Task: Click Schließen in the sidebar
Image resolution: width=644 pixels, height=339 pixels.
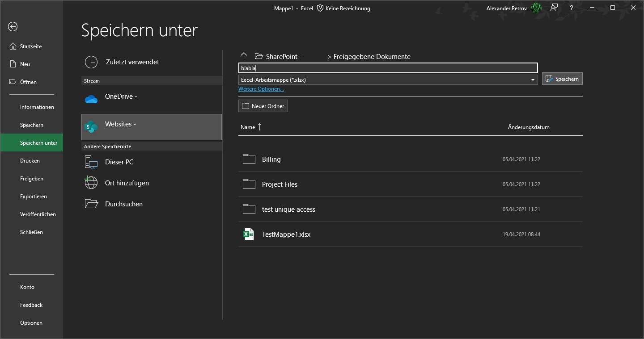Action: (31, 232)
